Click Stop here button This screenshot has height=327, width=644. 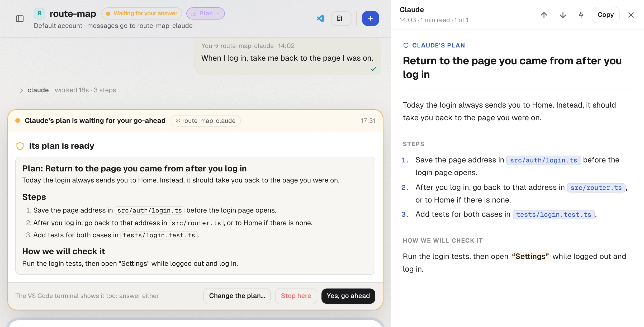coord(296,296)
